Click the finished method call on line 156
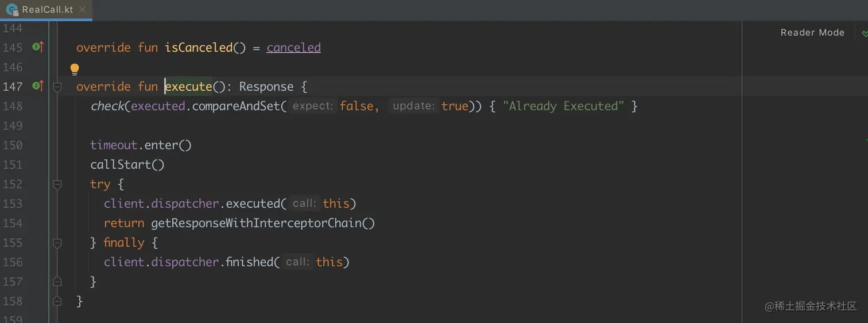The image size is (868, 323). [249, 262]
